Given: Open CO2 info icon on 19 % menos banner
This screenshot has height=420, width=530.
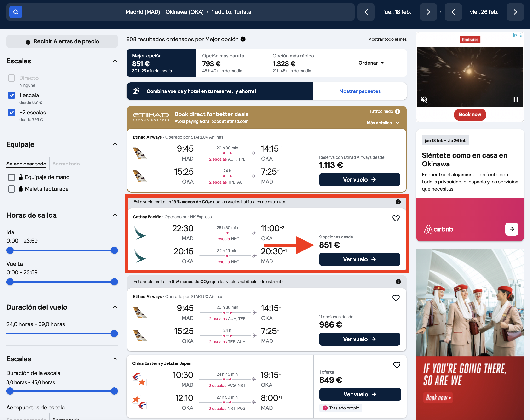Looking at the screenshot, I should tap(398, 202).
